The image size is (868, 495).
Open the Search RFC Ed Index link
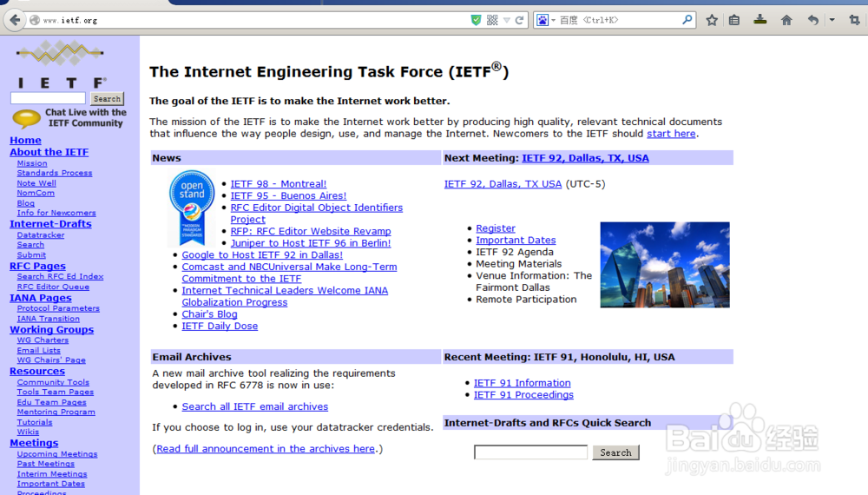pos(61,276)
